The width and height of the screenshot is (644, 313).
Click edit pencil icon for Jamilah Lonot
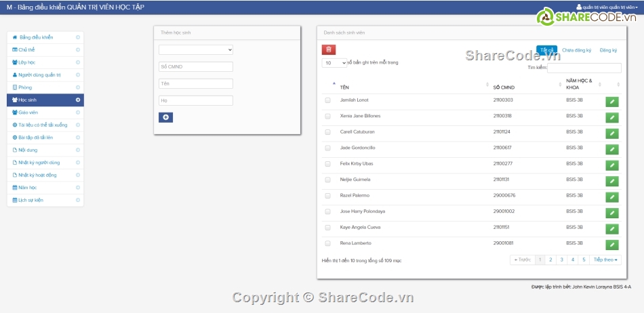click(611, 102)
